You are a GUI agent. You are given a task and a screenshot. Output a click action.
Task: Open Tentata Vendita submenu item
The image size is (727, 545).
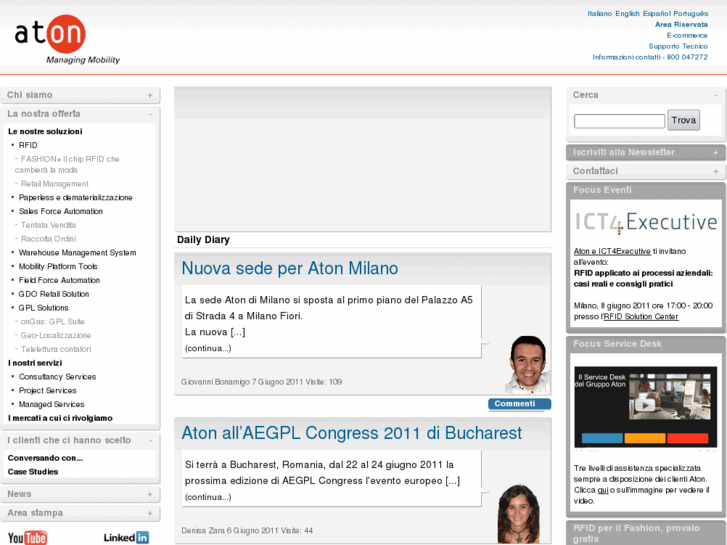point(48,225)
